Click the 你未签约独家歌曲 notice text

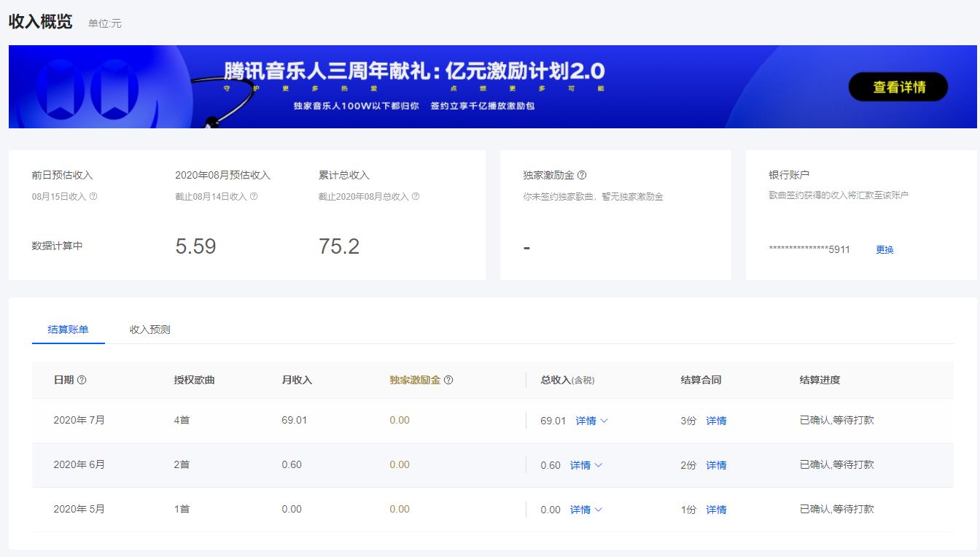point(594,196)
